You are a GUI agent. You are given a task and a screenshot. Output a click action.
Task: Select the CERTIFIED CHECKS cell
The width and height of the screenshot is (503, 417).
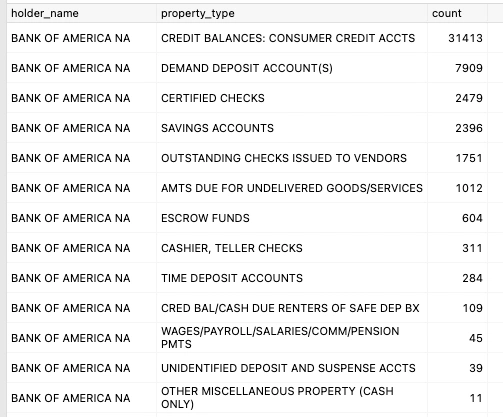pos(292,98)
